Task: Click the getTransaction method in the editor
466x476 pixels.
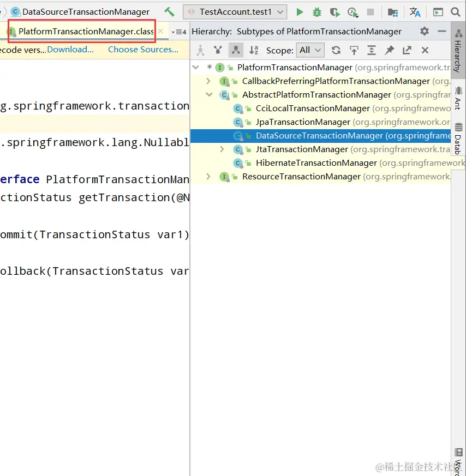Action: click(124, 197)
